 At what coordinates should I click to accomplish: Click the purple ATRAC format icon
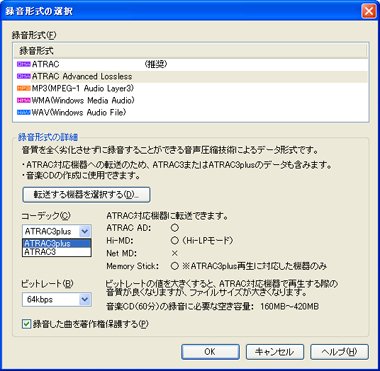click(x=23, y=64)
